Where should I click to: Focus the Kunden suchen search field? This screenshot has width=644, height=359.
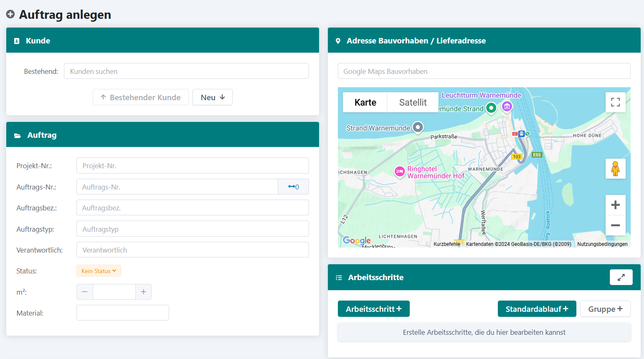click(x=186, y=71)
